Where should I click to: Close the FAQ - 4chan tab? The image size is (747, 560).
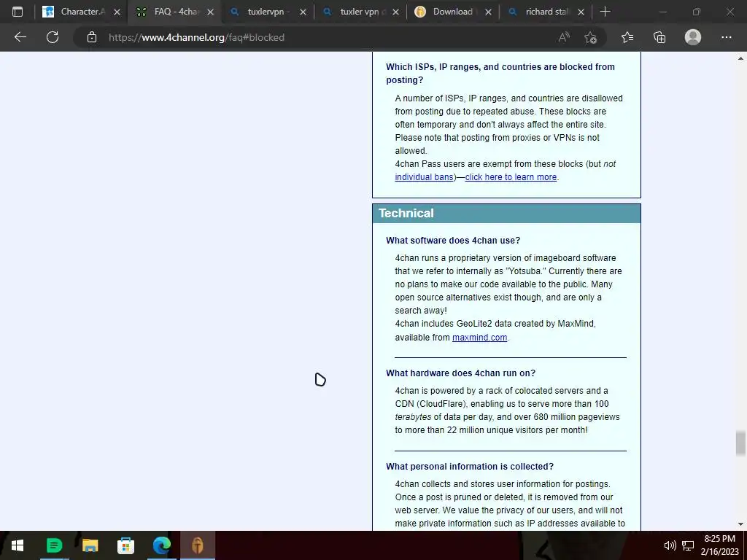click(211, 12)
